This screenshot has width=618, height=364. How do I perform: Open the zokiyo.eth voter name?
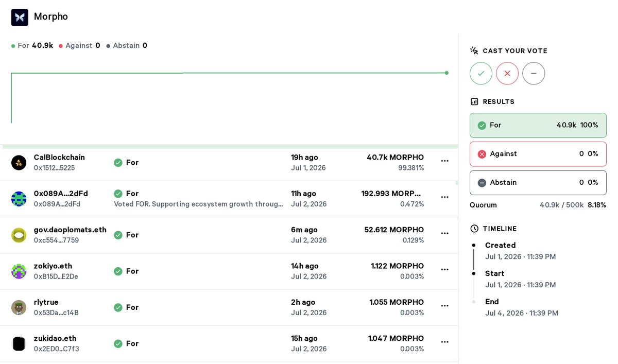53,266
